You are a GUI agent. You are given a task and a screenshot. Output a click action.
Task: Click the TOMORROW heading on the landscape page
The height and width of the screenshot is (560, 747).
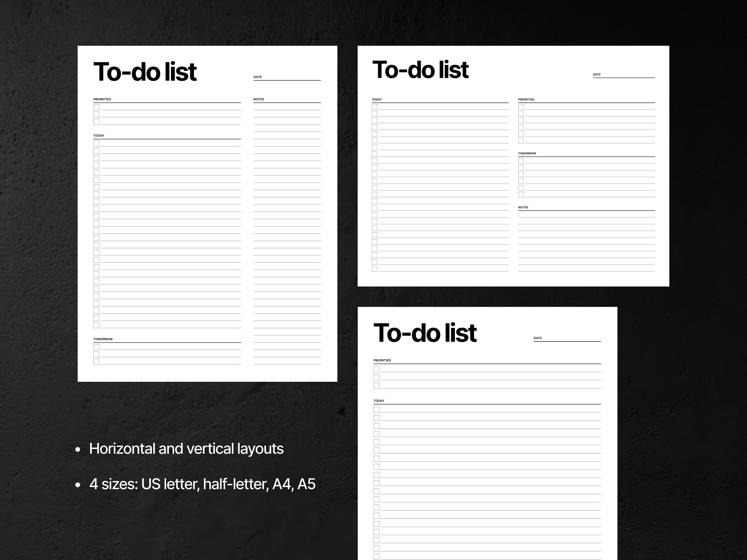[x=527, y=154]
